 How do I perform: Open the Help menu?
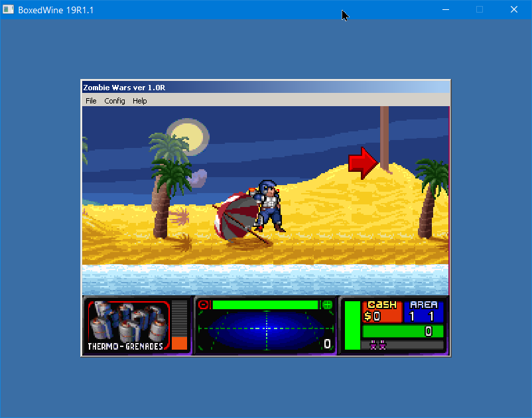coord(140,101)
